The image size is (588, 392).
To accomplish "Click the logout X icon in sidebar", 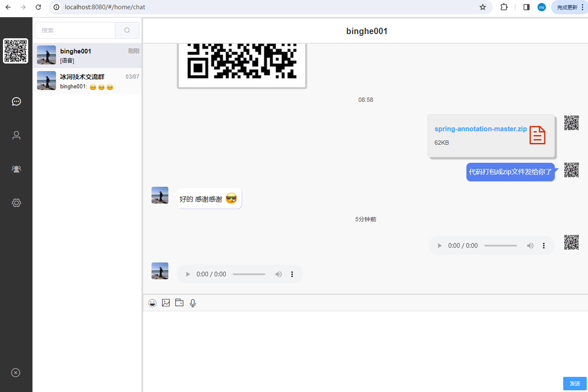I will click(16, 373).
